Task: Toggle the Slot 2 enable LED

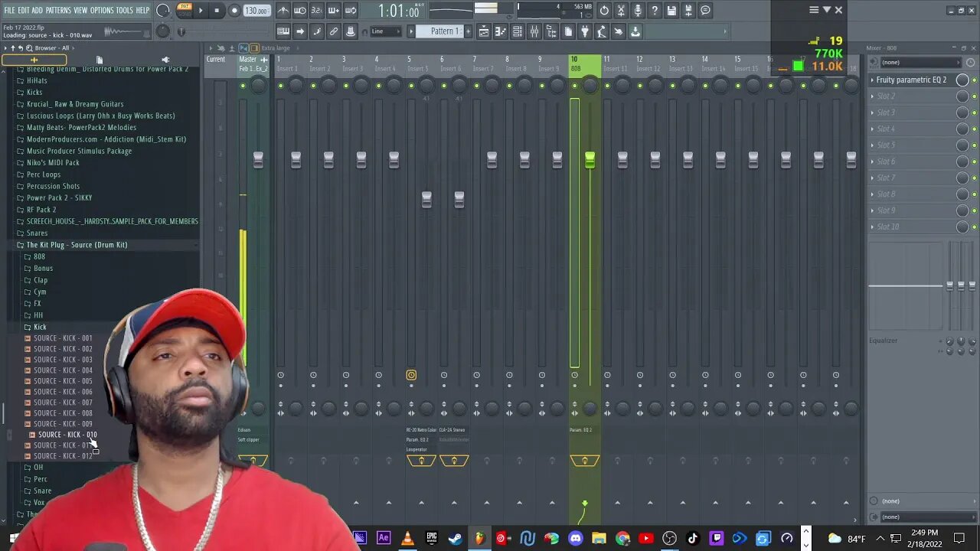Action: coord(974,96)
